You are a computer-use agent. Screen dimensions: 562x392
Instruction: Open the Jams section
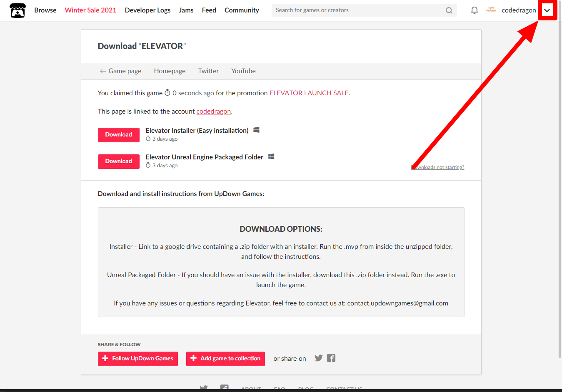(x=186, y=10)
